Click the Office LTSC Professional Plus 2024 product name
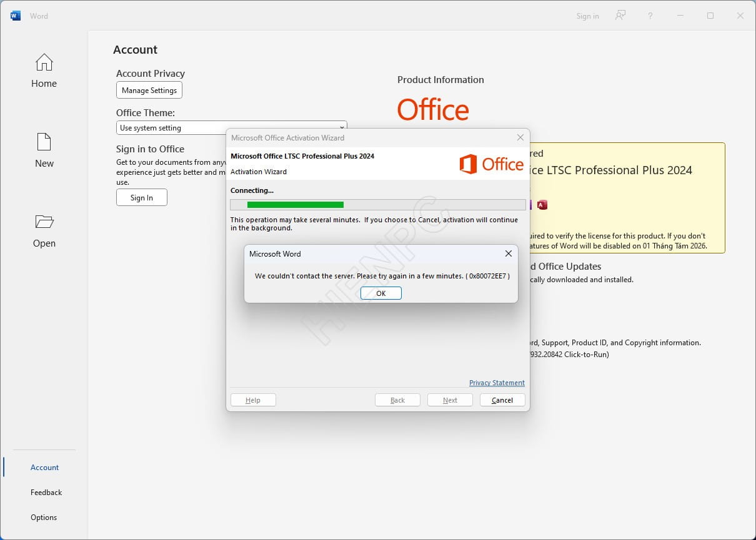756x540 pixels. (x=611, y=170)
